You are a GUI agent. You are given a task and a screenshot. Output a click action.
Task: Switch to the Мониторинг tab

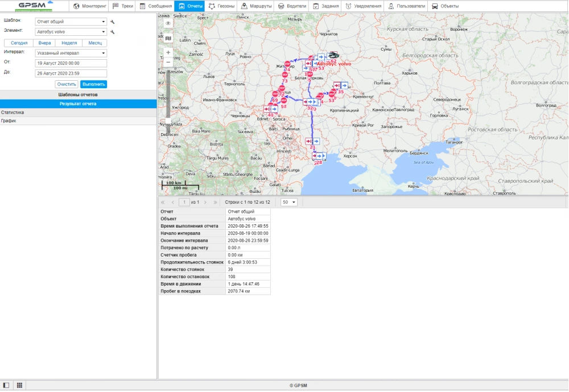(90, 6)
